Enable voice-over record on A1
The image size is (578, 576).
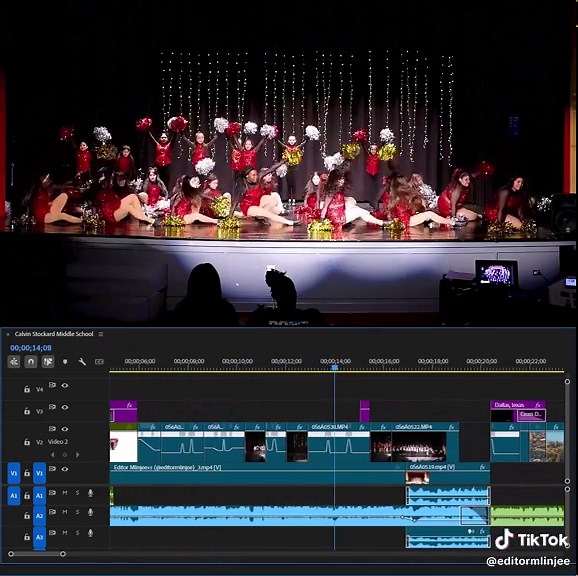coord(90,493)
